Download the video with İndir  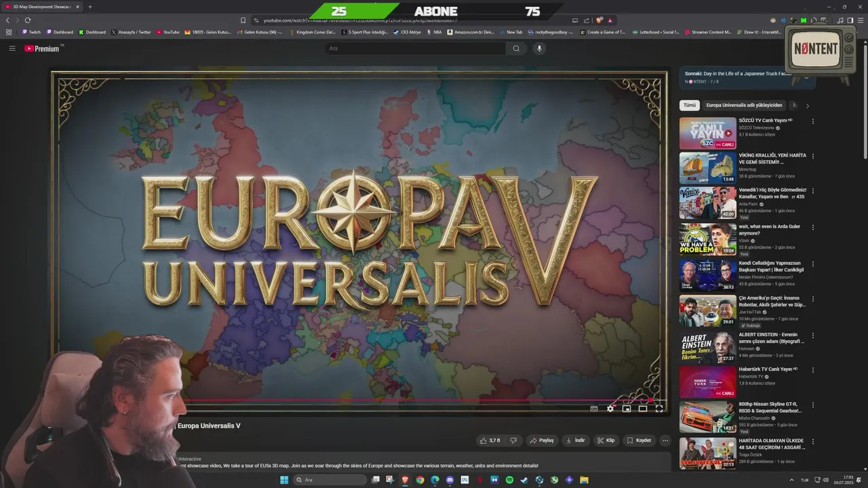576,440
